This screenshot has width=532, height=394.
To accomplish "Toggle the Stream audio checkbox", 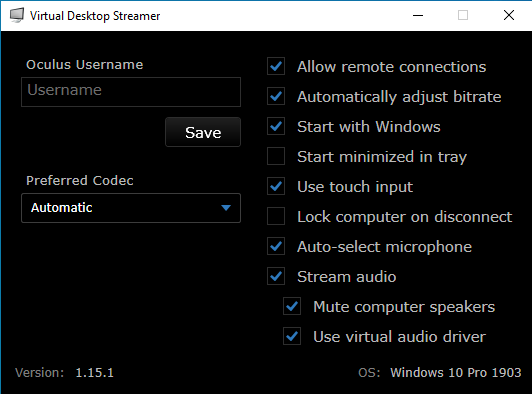I will [x=276, y=276].
